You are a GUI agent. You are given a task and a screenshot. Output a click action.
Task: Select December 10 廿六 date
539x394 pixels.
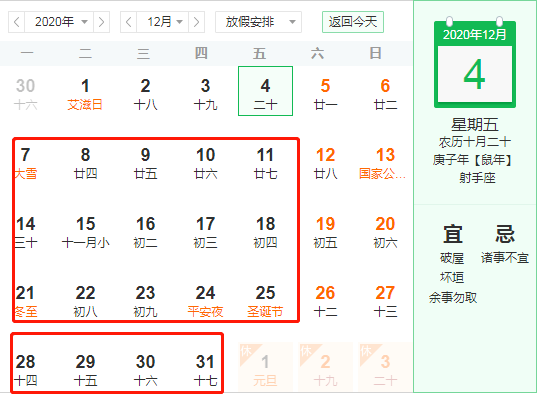tap(206, 164)
